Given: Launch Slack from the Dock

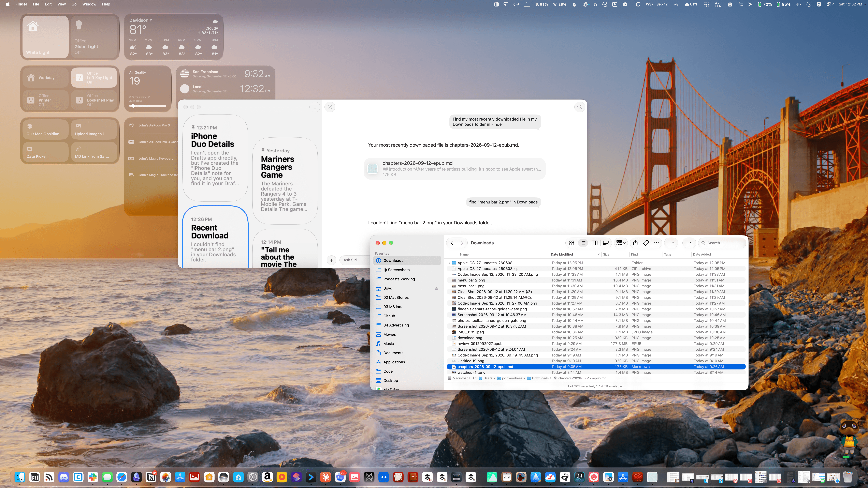Looking at the screenshot, I should pos(93,477).
